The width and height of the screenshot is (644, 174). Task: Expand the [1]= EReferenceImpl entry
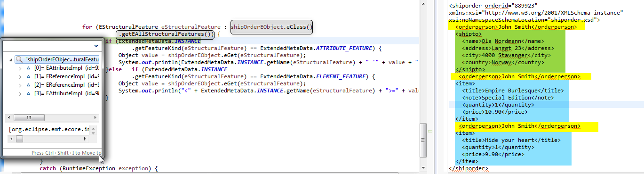coord(20,77)
